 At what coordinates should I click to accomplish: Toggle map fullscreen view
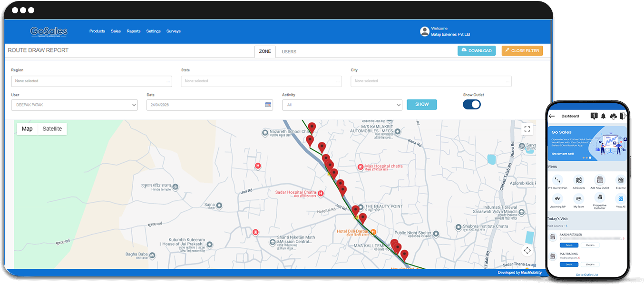click(527, 129)
